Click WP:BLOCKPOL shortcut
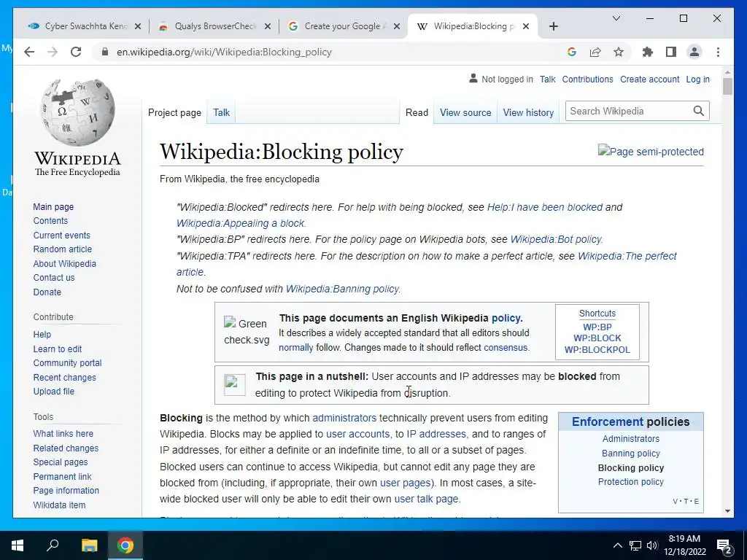Viewport: 747px width, 560px height. [x=597, y=349]
